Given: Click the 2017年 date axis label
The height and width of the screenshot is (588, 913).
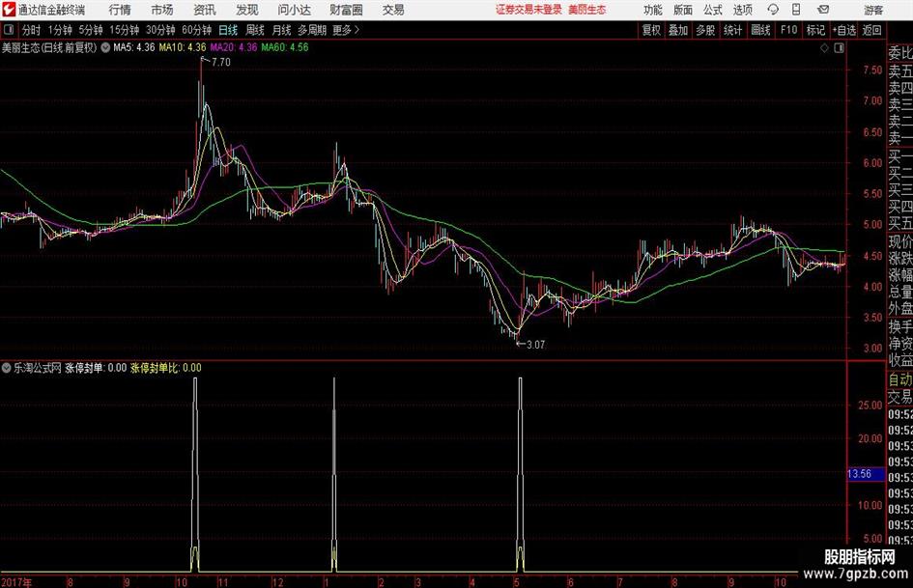Looking at the screenshot, I should pyautogui.click(x=15, y=582).
